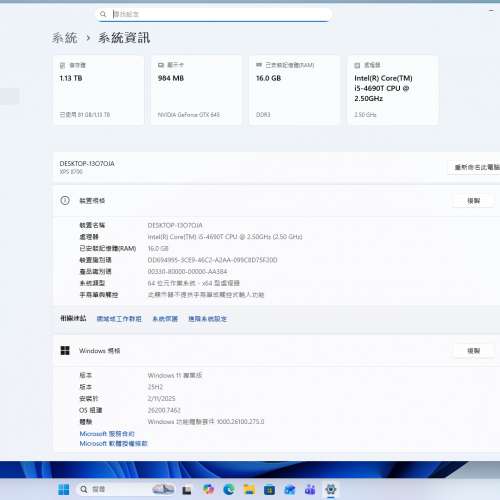Click 複製 button in the Windows 規格 section
500x500 pixels.
[473, 351]
